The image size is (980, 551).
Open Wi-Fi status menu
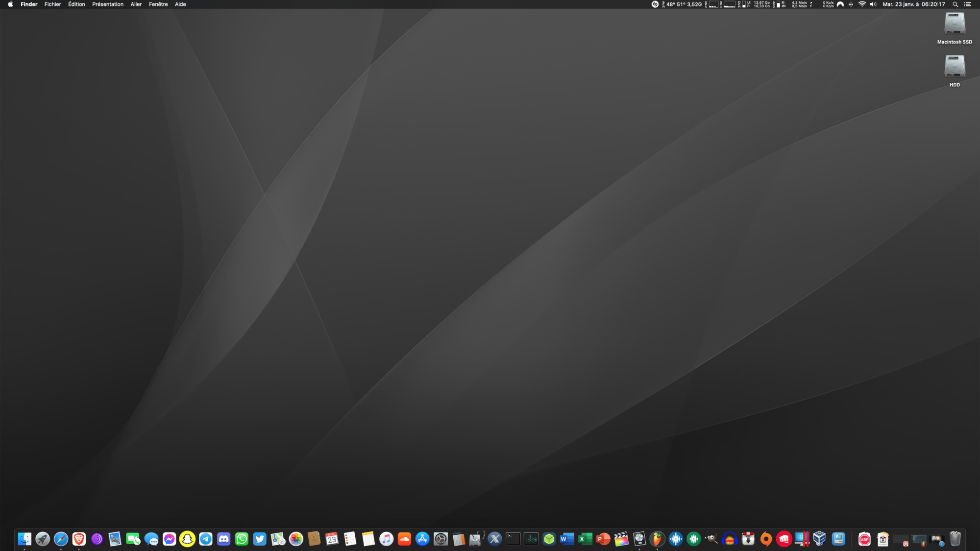tap(862, 4)
